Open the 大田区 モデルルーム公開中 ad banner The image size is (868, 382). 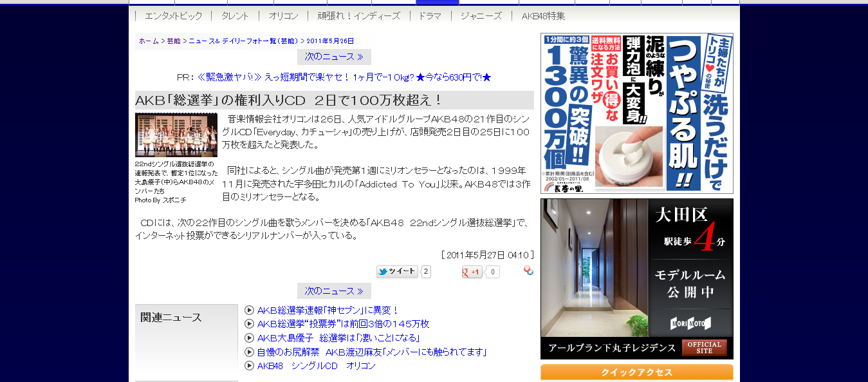tap(637, 278)
